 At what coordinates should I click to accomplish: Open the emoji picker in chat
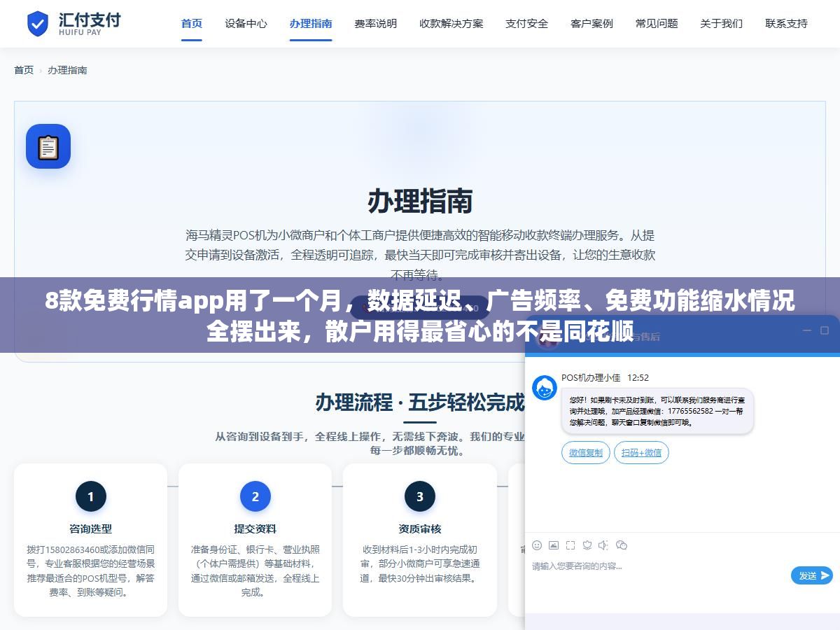coord(537,545)
